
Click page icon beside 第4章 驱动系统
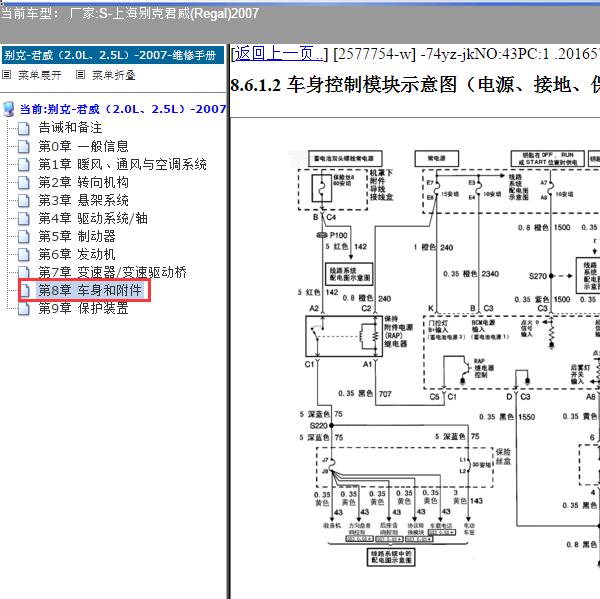[x=24, y=219]
